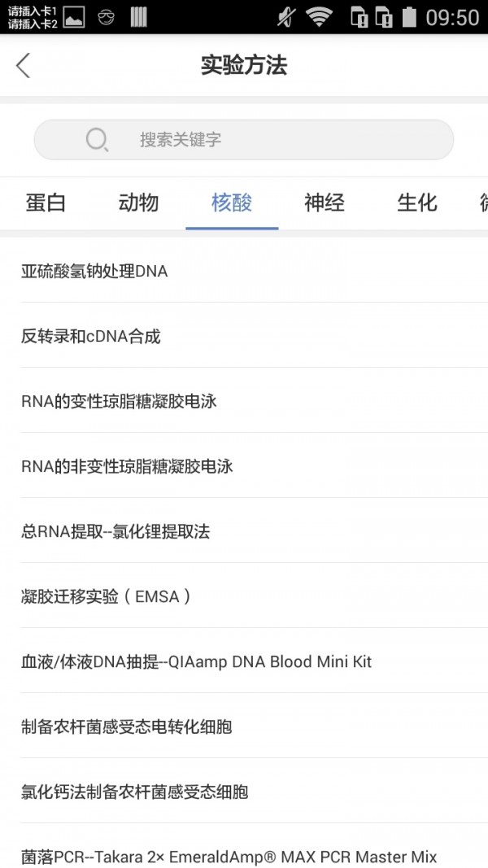Viewport: 488px width, 868px height.
Task: Tap the back arrow icon
Action: tap(24, 65)
